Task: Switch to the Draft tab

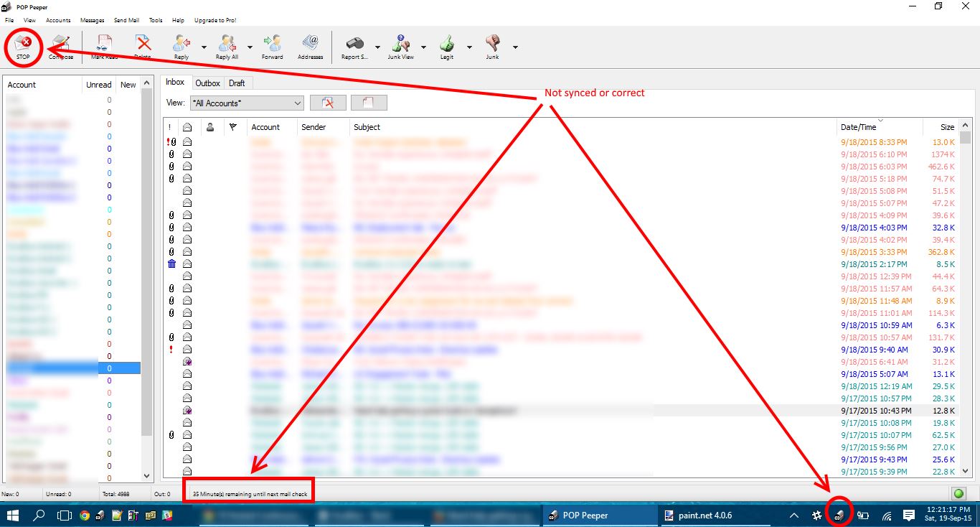Action: click(x=237, y=83)
